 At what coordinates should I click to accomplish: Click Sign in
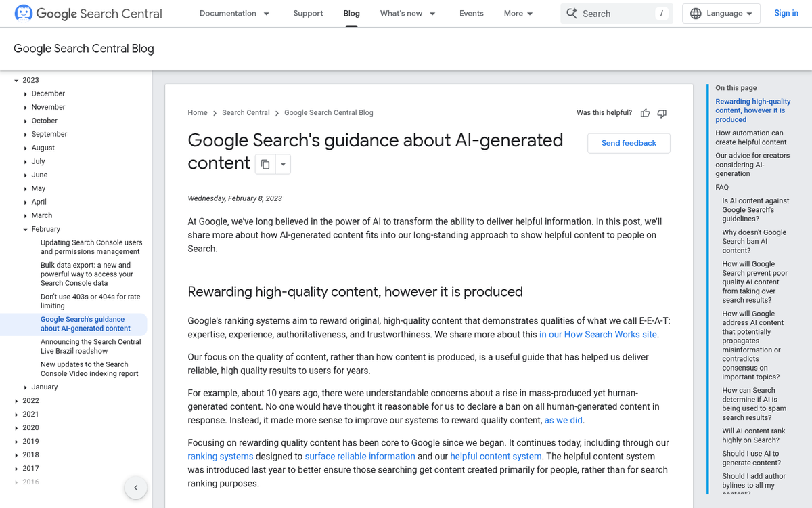[786, 14]
